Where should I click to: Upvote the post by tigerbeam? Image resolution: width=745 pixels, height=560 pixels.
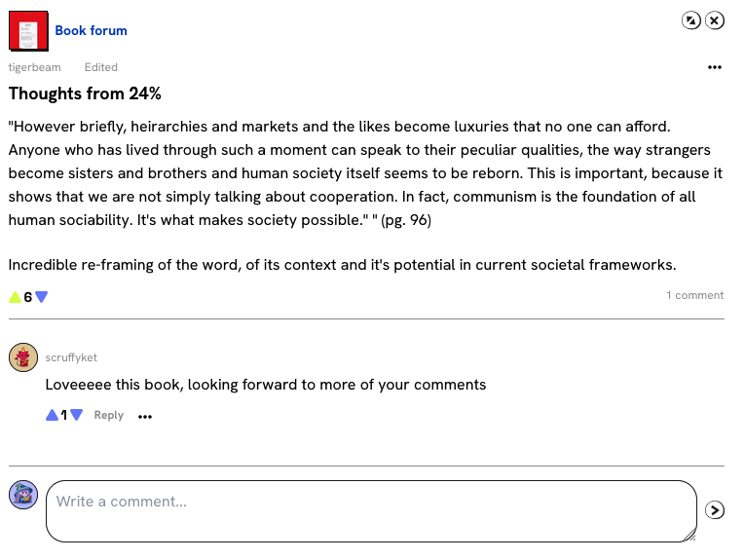coord(15,297)
